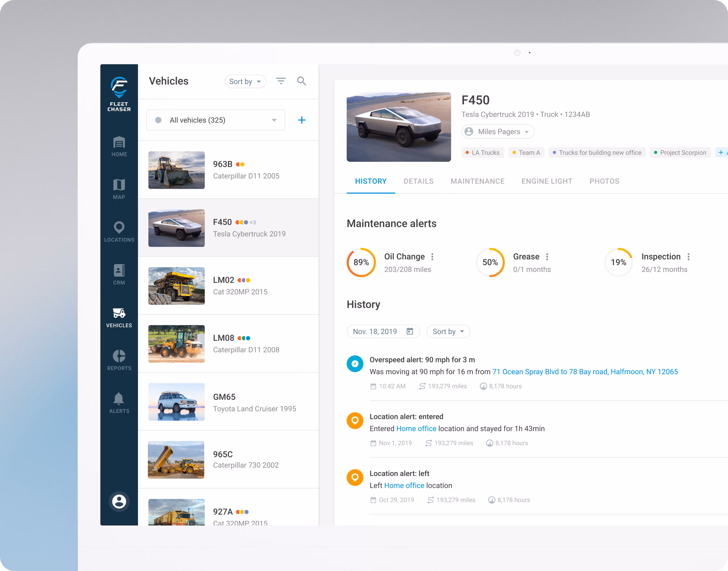This screenshot has width=728, height=571.
Task: Search vehicles with the magnifier icon
Action: point(301,81)
